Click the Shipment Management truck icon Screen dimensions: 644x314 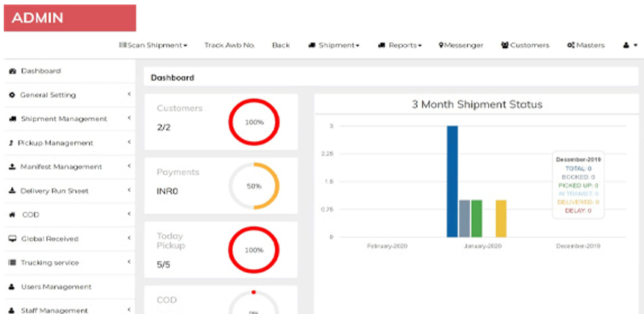click(x=12, y=119)
